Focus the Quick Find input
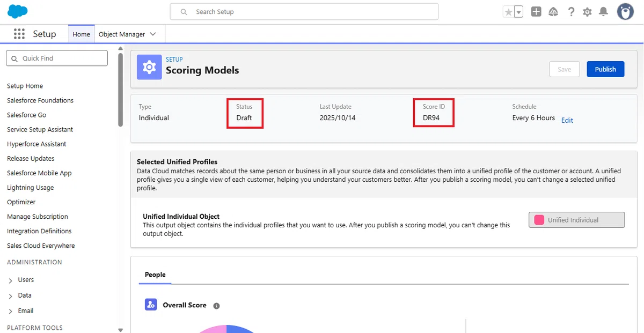Image resolution: width=644 pixels, height=333 pixels. (57, 58)
